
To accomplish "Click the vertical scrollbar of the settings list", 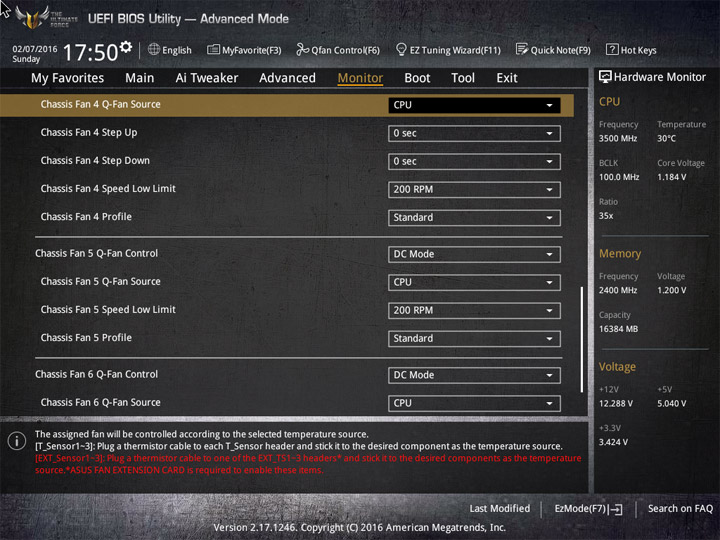I will point(582,340).
